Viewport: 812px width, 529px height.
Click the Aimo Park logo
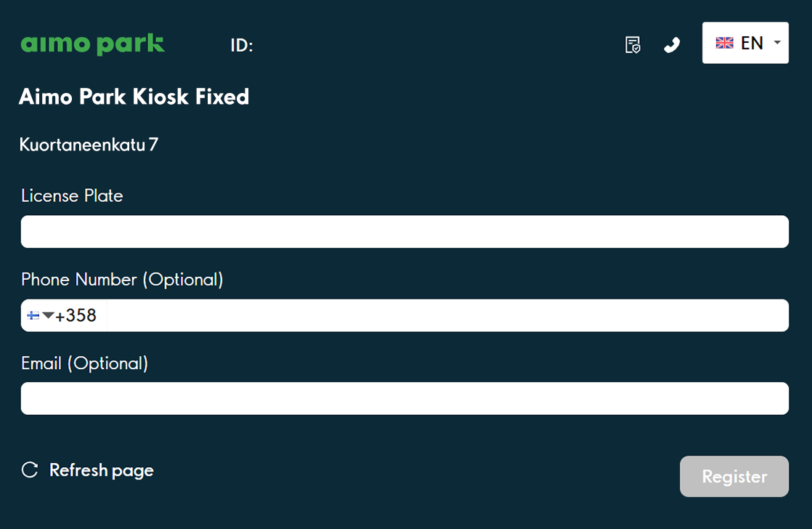[x=93, y=44]
